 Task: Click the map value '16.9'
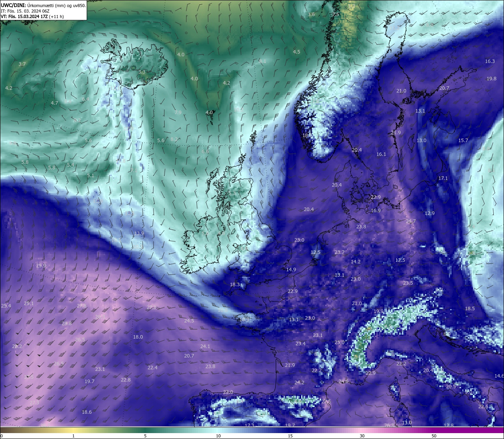click(376, 211)
